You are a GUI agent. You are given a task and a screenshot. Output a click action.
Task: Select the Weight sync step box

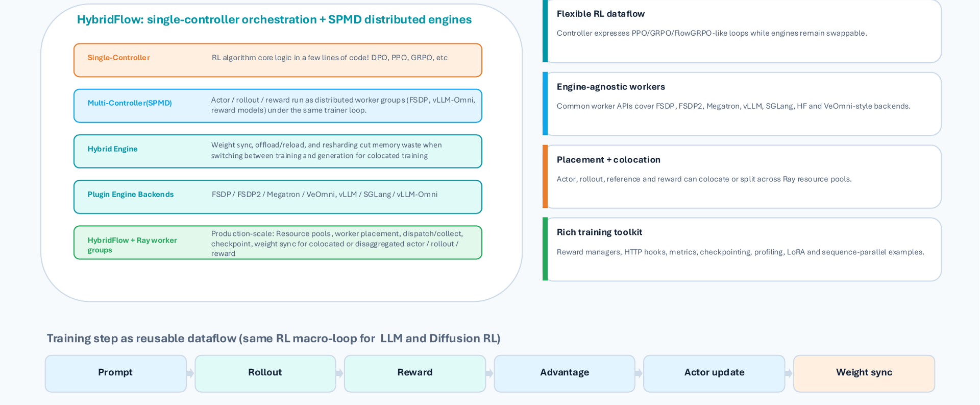coord(864,374)
